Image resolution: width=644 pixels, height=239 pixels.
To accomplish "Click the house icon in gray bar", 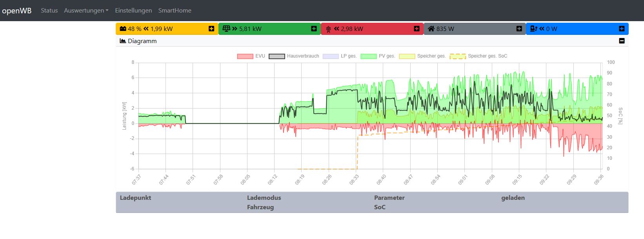I will point(431,29).
